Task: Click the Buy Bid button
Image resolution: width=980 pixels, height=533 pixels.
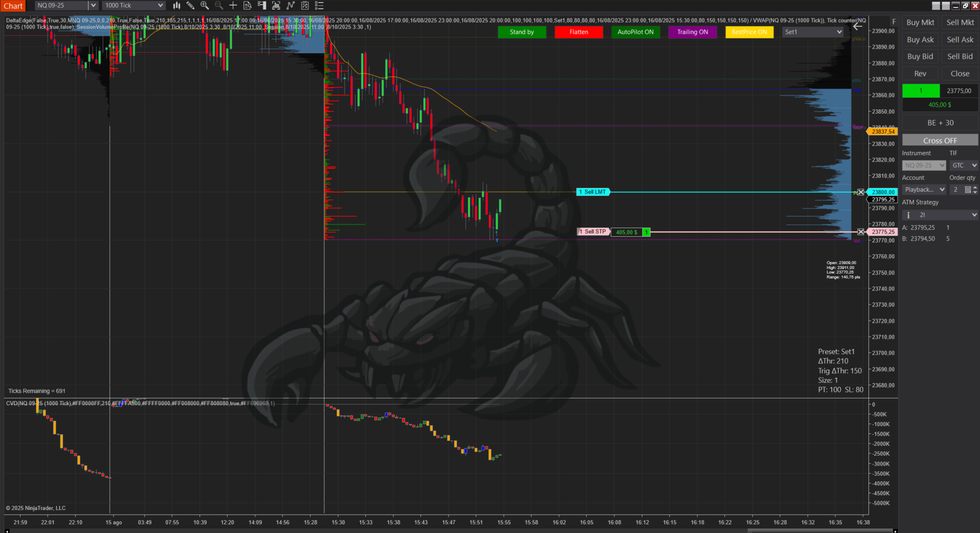Action: tap(920, 56)
